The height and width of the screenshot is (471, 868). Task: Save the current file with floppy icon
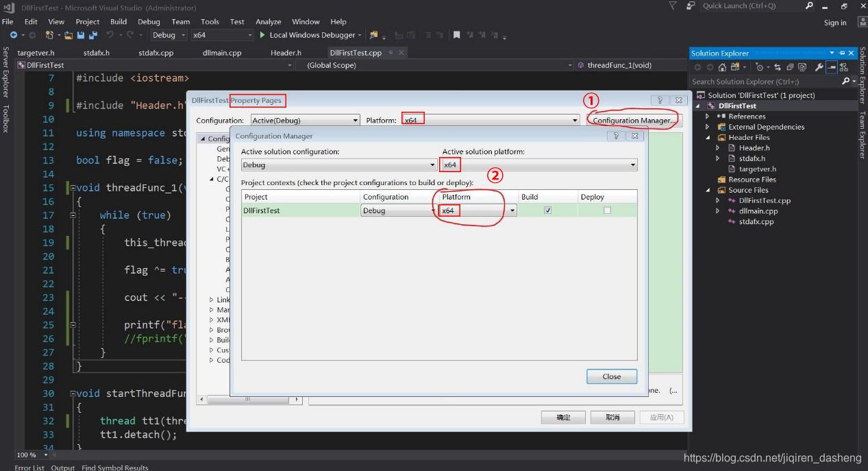[x=81, y=35]
